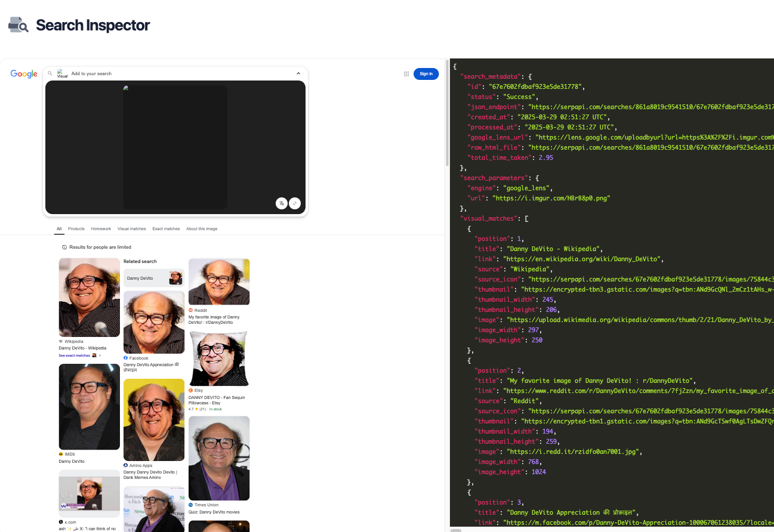Click the Etsy source icon
The height and width of the screenshot is (532, 774).
tap(191, 390)
